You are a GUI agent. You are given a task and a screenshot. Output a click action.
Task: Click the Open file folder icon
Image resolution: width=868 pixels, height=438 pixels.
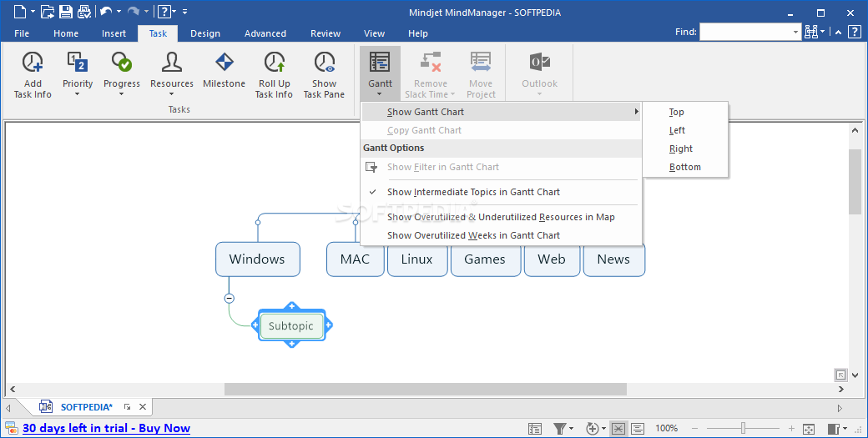click(x=48, y=11)
